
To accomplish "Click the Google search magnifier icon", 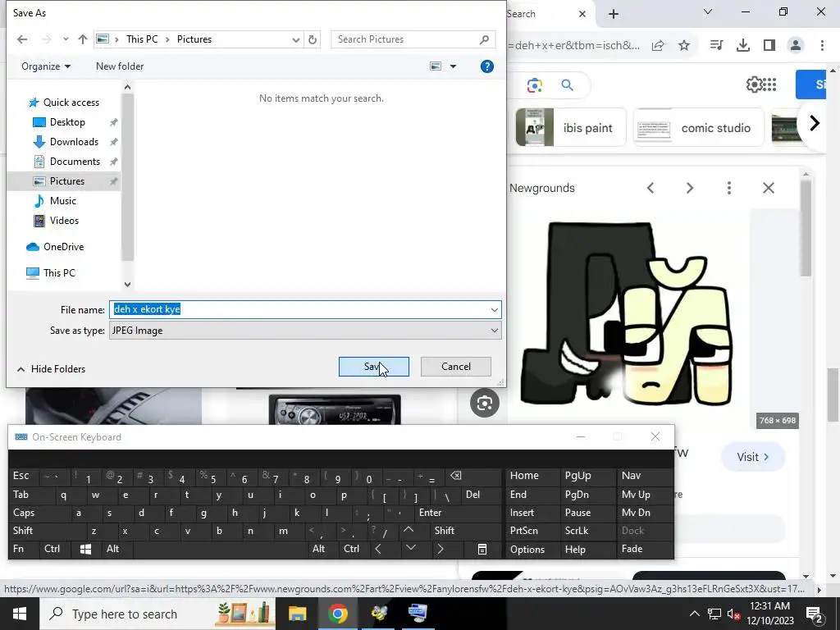I will click(568, 85).
